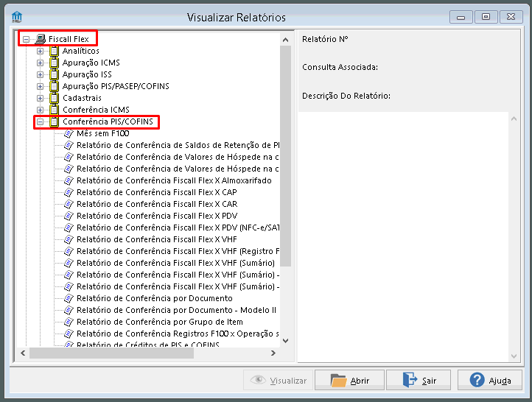Viewport: 532px width, 402px height.
Task: Select Relatório de Conferência Fiscall Flex X VHF
Action: click(157, 239)
